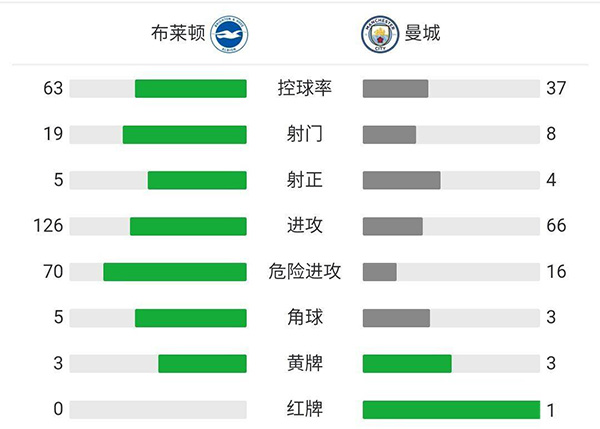Click the 红牌 stat label
The image size is (600, 429).
tap(304, 409)
